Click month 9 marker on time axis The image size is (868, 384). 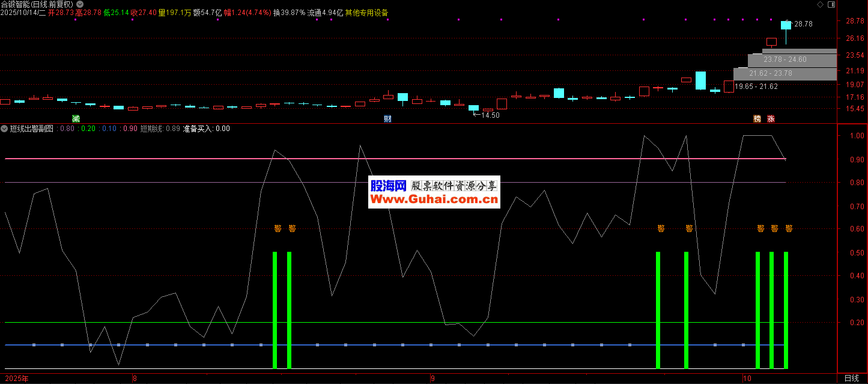coord(432,378)
